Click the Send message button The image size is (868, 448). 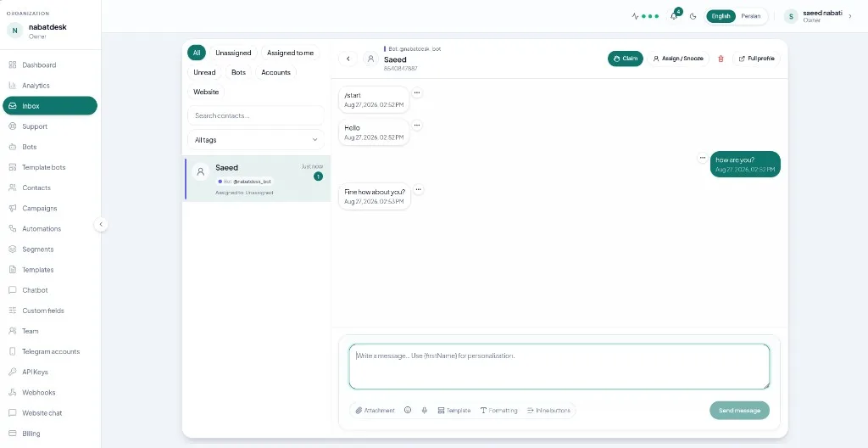coord(739,411)
